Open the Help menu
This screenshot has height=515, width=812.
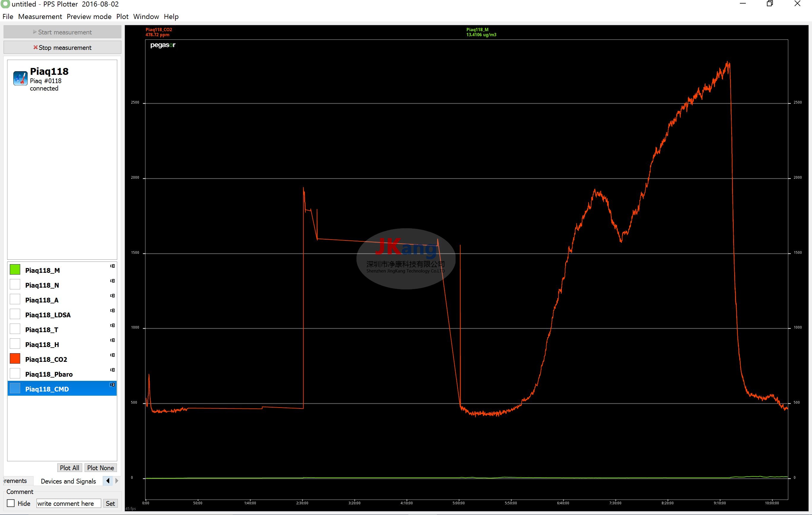point(171,17)
